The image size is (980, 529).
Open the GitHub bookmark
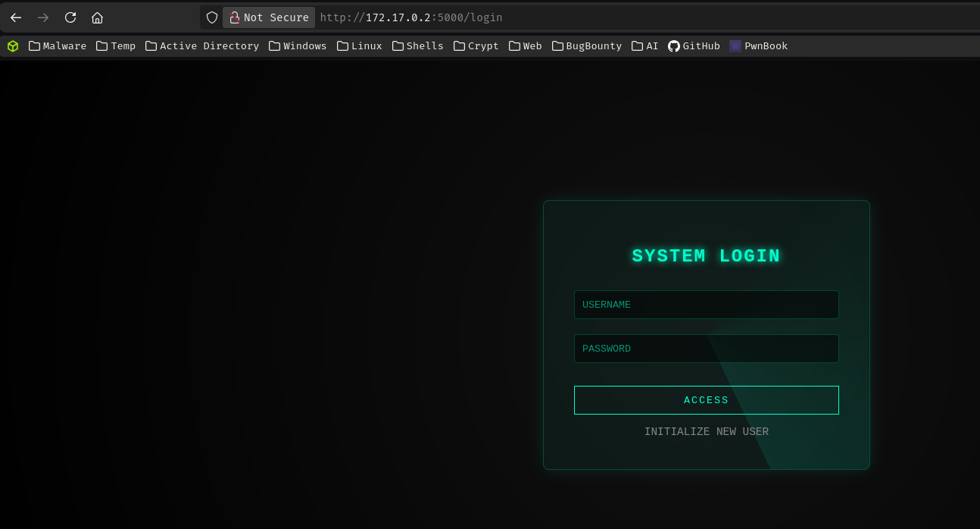pos(694,46)
